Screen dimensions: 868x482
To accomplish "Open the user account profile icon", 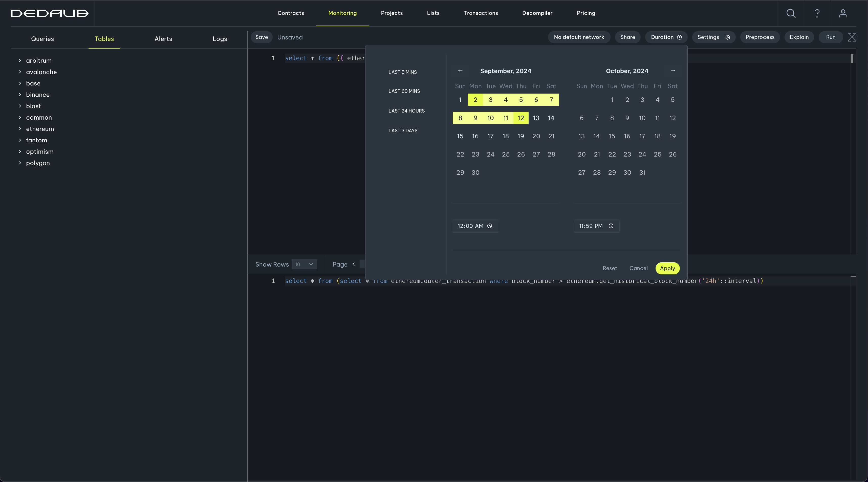I will (x=843, y=13).
